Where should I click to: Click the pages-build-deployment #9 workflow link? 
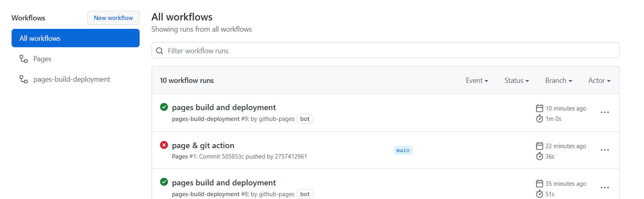pyautogui.click(x=206, y=119)
